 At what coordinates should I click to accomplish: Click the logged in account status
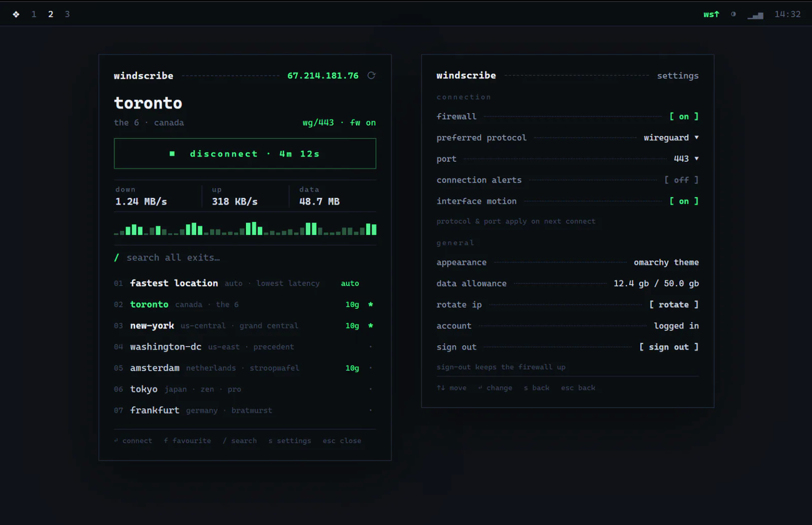click(676, 326)
